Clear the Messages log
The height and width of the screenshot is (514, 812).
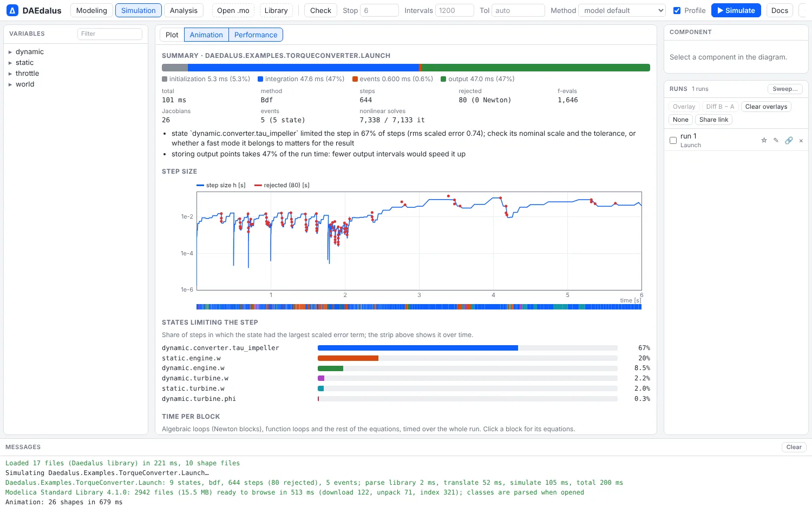(794, 447)
